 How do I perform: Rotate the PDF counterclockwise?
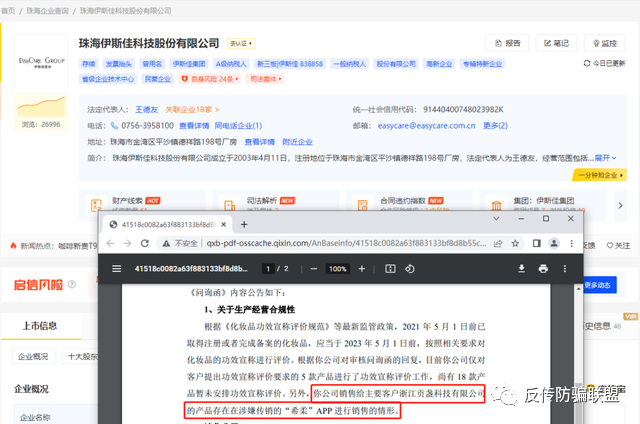tap(410, 269)
